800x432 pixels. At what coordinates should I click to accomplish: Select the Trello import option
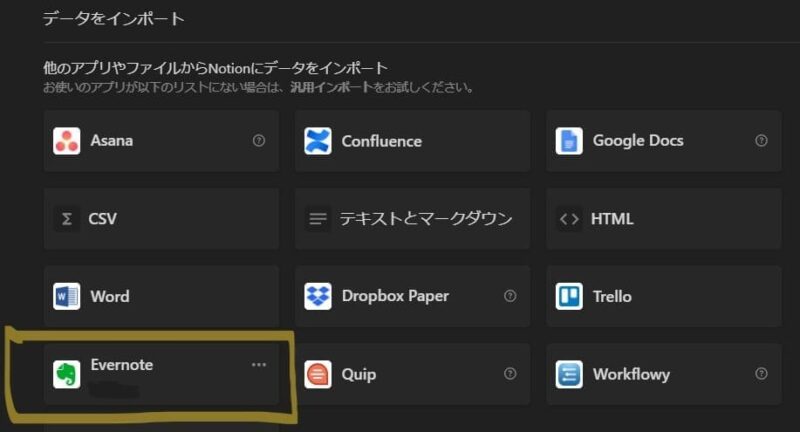[664, 296]
